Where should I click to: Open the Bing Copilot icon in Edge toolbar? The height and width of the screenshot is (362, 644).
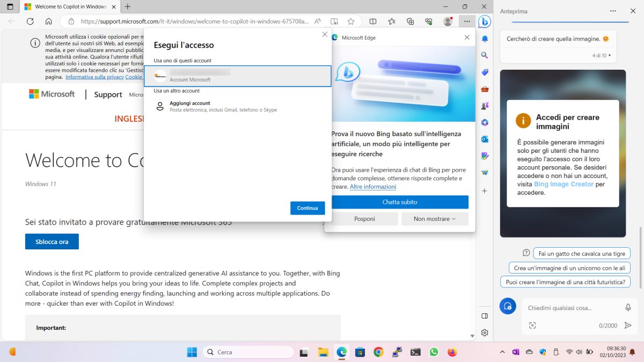485,21
